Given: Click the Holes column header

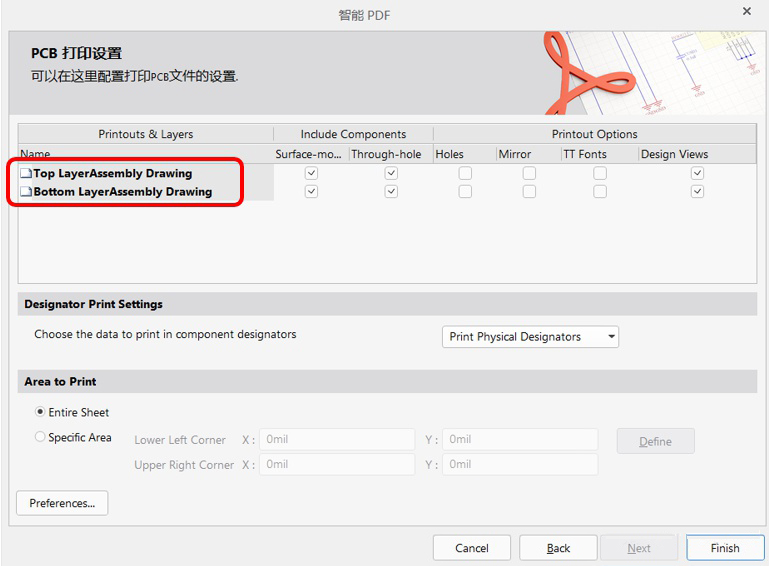Looking at the screenshot, I should 465,154.
